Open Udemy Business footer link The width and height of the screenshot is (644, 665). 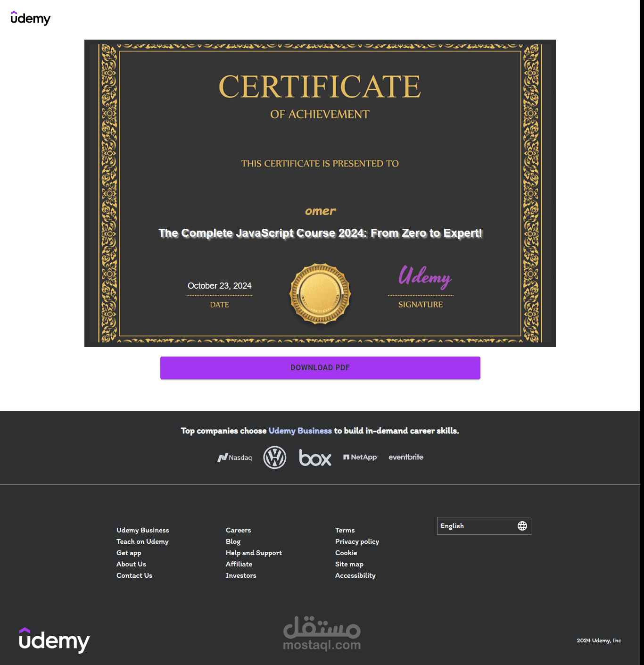coord(143,530)
